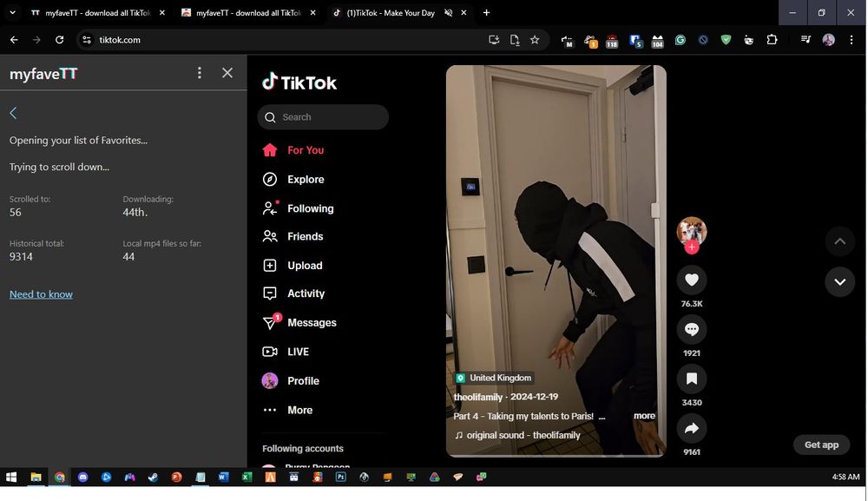The image size is (868, 501).
Task: Open File Explorer from the taskbar
Action: 36,477
